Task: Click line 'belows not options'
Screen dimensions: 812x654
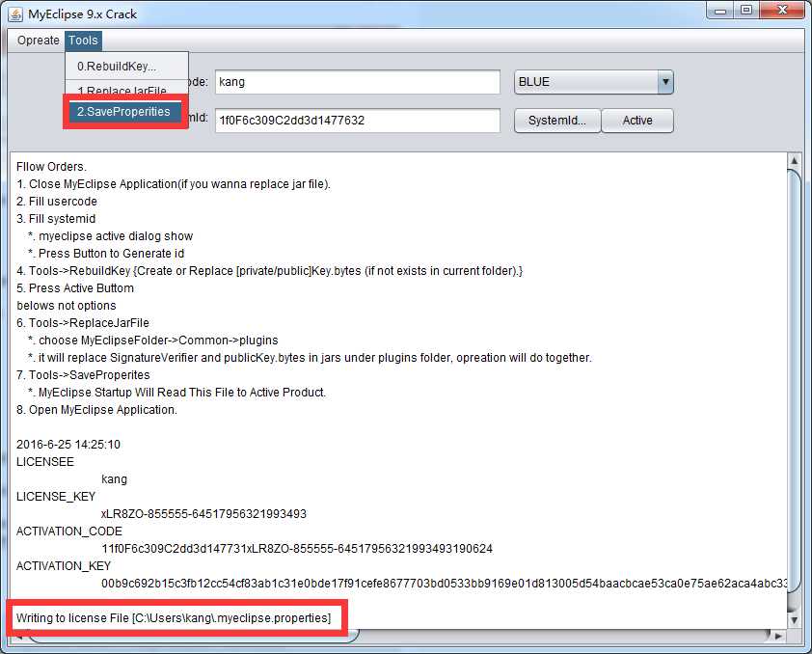Action: click(67, 306)
